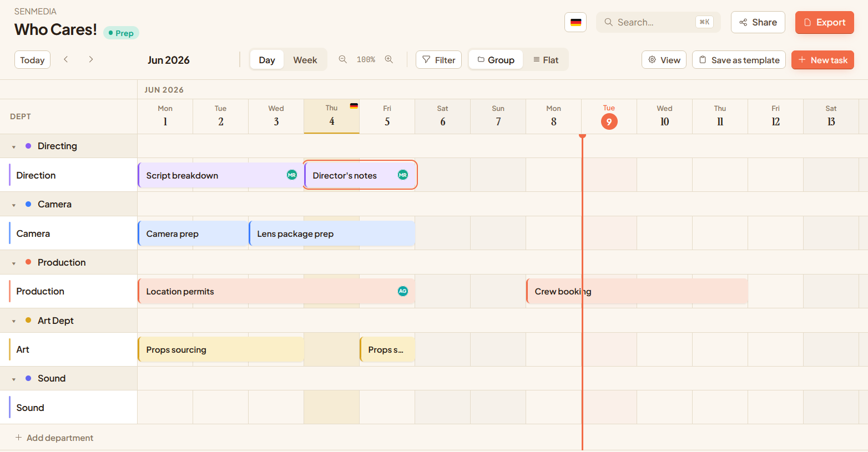The image size is (868, 452).
Task: Select Wed 10 column header
Action: click(x=665, y=116)
